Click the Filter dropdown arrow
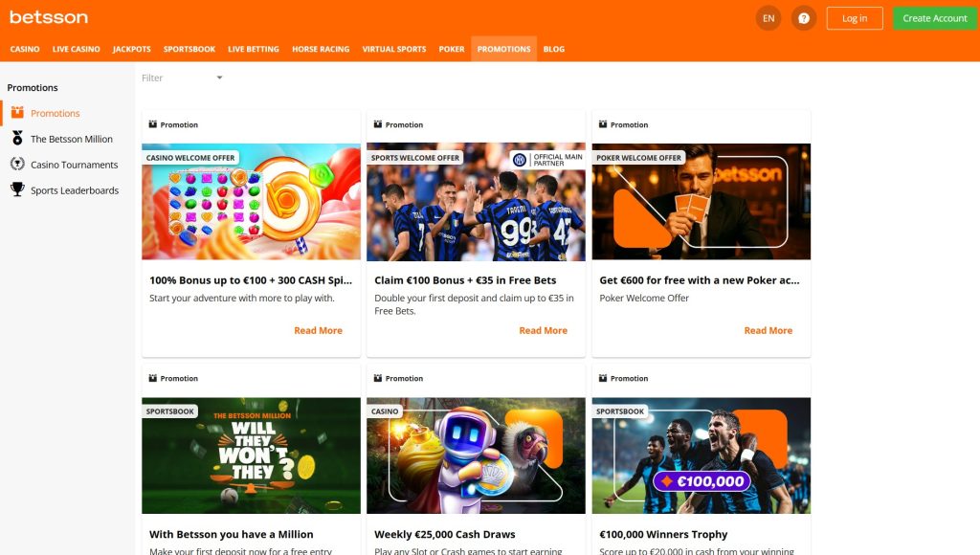Viewport: 980px width, 555px height. click(x=219, y=78)
